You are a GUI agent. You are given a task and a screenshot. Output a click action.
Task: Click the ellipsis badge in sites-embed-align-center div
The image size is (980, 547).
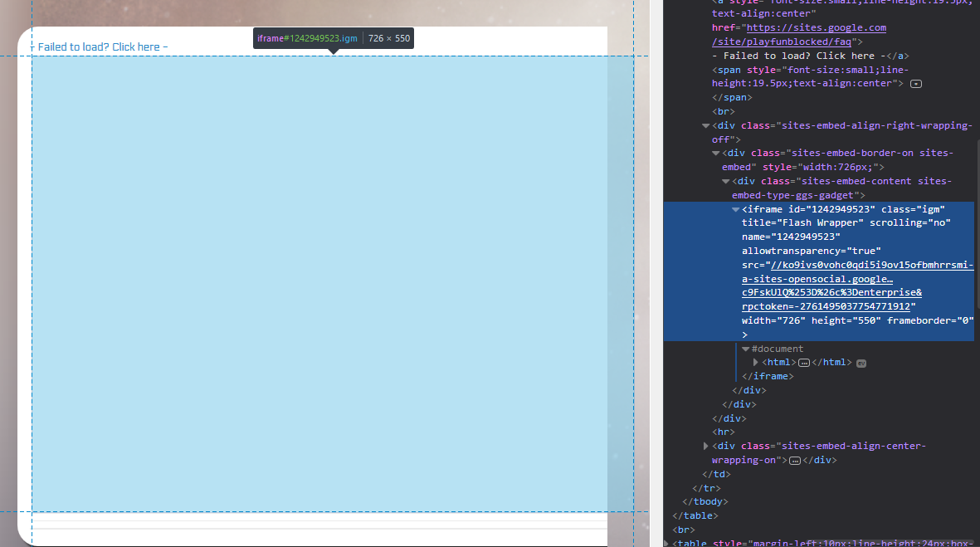tap(794, 461)
